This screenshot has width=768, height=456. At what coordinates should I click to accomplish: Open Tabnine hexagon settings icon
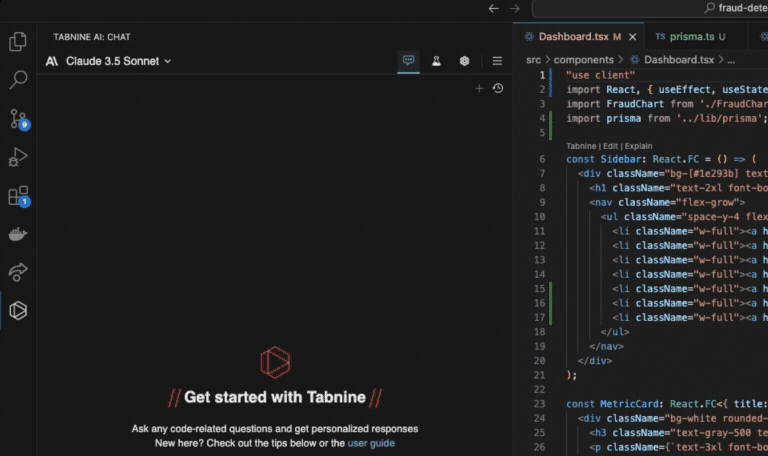pyautogui.click(x=465, y=61)
